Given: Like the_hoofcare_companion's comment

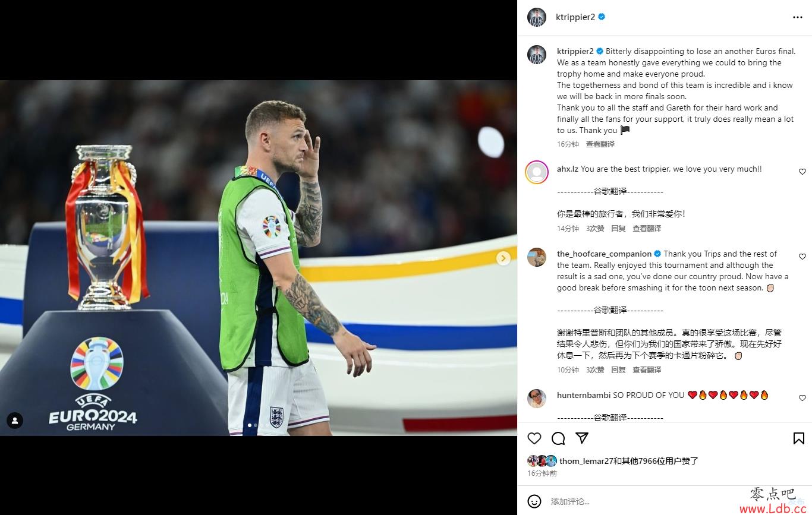Looking at the screenshot, I should point(802,257).
